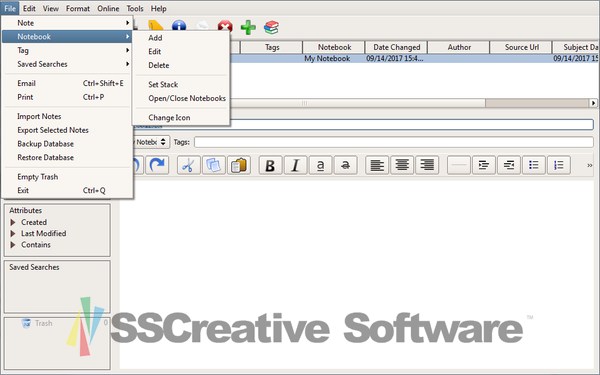Align text right
This screenshot has height=375, width=600.
click(x=427, y=165)
